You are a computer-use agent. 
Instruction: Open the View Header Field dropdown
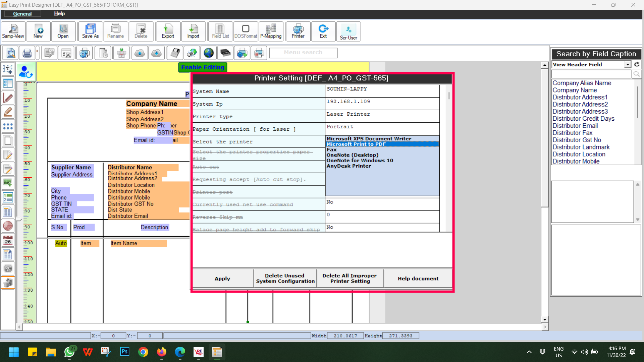(x=628, y=64)
